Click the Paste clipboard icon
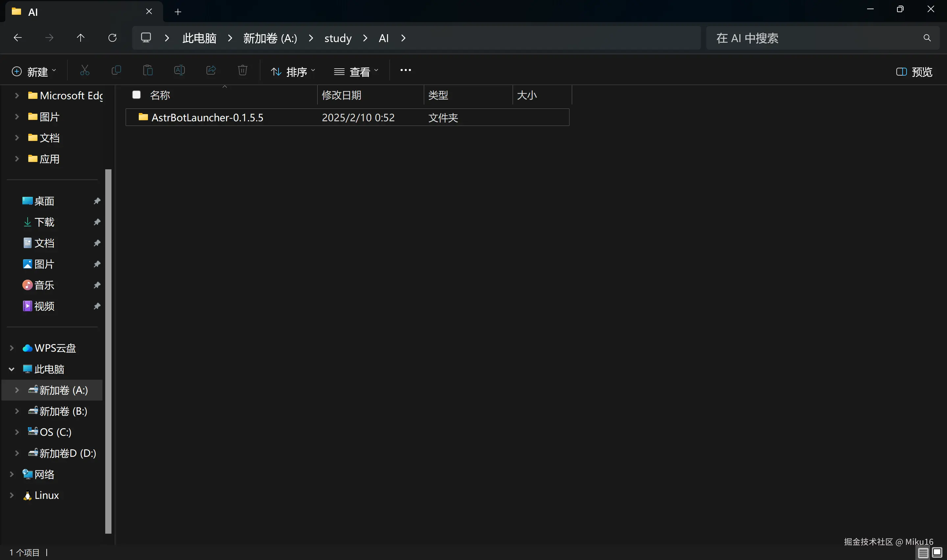The height and width of the screenshot is (560, 947). click(148, 71)
